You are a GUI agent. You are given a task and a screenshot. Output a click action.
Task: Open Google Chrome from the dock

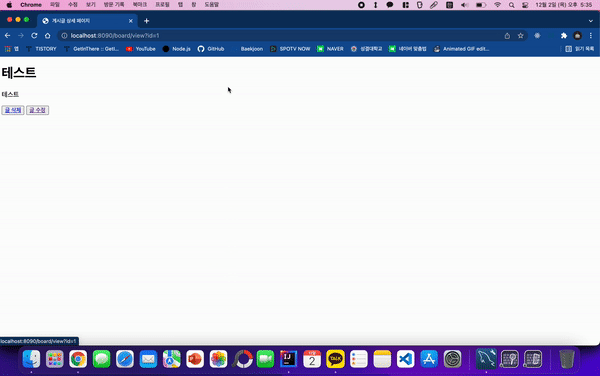(x=78, y=359)
